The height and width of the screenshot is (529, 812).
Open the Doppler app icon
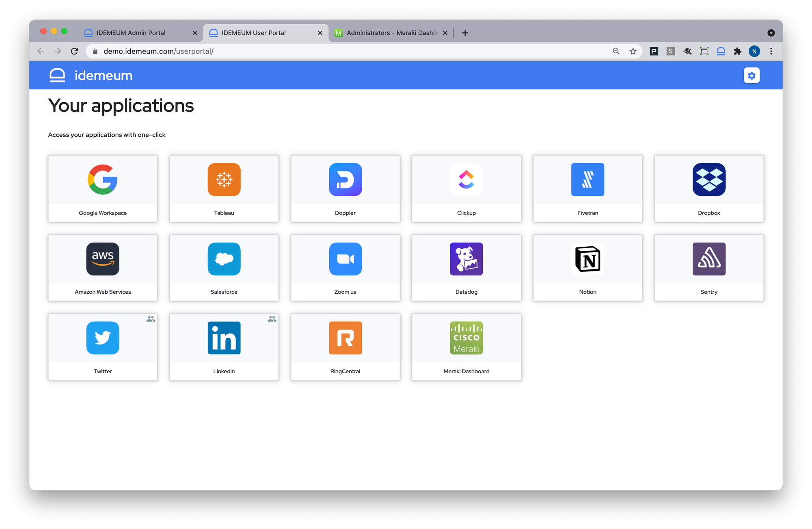click(345, 179)
